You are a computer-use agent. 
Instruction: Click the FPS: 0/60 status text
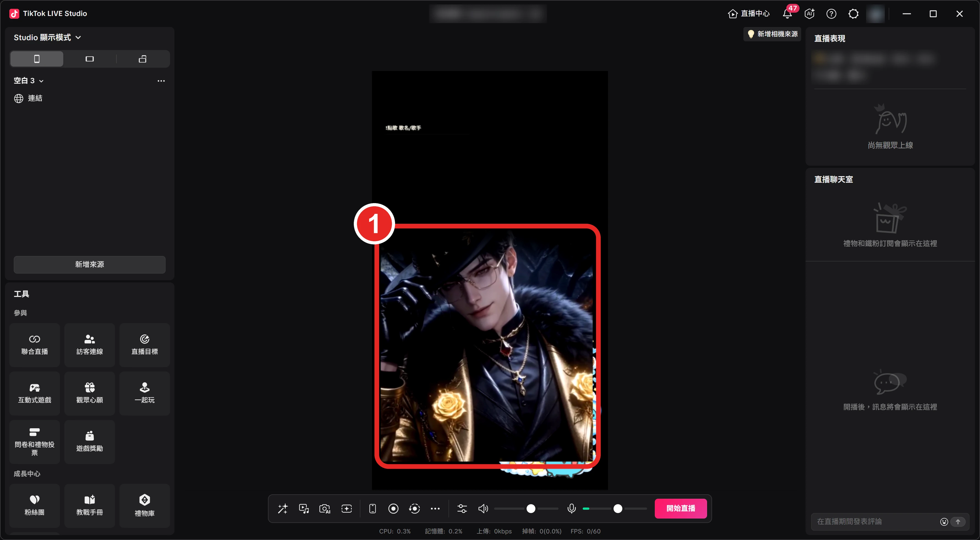(585, 531)
